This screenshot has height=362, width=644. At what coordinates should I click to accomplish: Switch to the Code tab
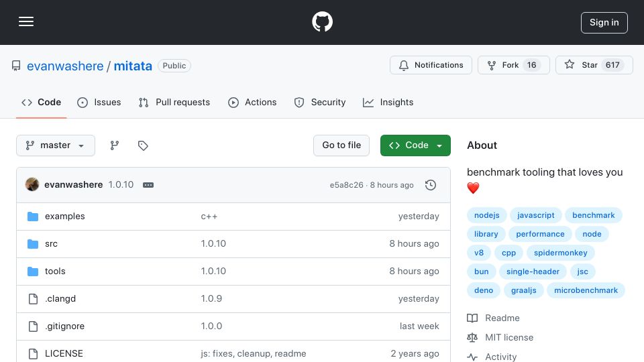pyautogui.click(x=41, y=102)
